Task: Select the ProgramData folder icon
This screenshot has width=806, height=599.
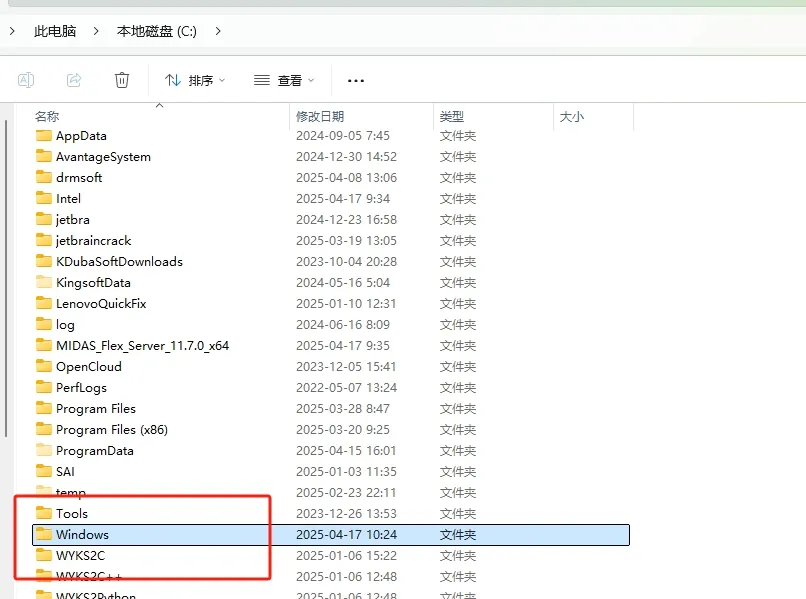Action: click(x=44, y=450)
